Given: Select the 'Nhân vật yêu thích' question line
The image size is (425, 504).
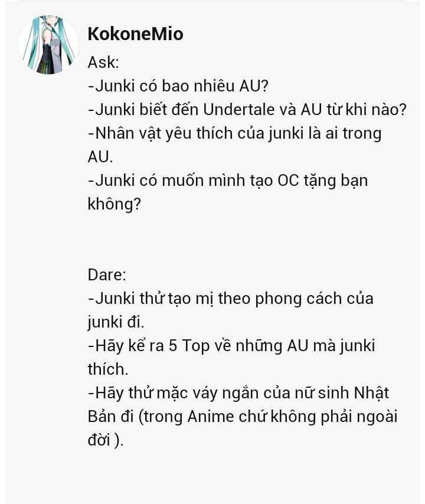Looking at the screenshot, I should pos(235,133).
